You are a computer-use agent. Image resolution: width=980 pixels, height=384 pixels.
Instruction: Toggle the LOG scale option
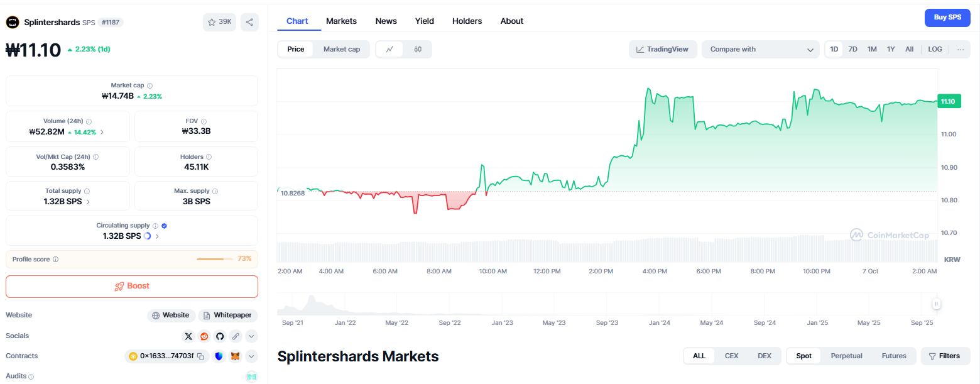(935, 49)
